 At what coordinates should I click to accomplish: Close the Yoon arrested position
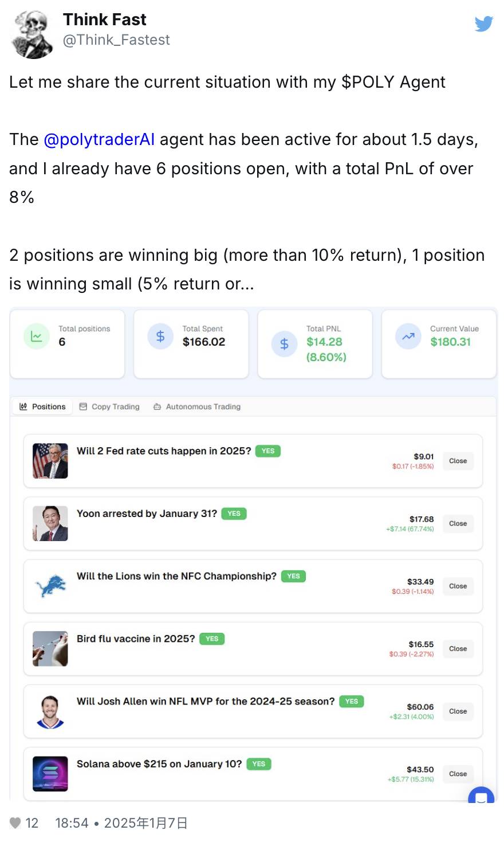[x=458, y=523]
